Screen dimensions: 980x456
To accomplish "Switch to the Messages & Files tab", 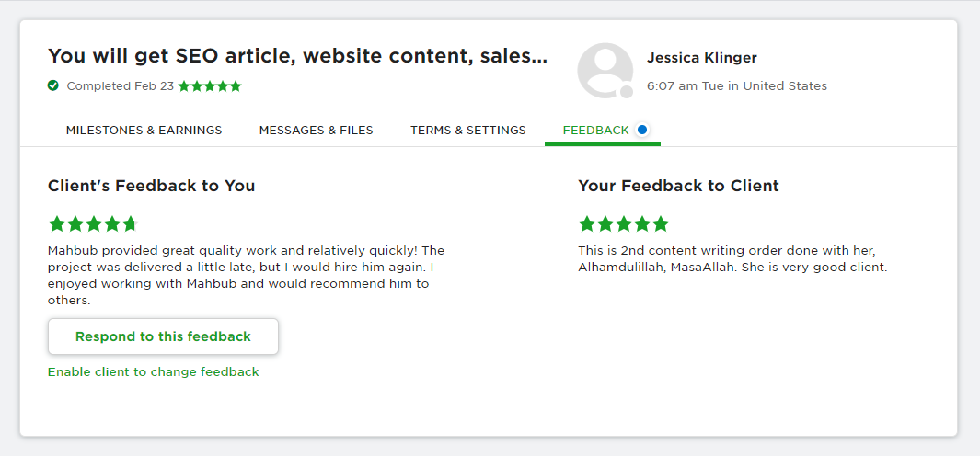I will coord(316,131).
